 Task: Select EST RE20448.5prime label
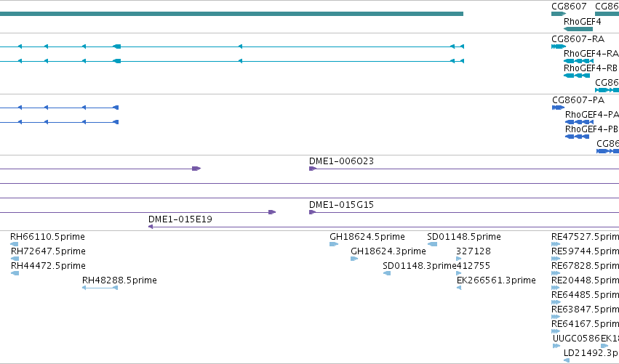[x=585, y=280]
